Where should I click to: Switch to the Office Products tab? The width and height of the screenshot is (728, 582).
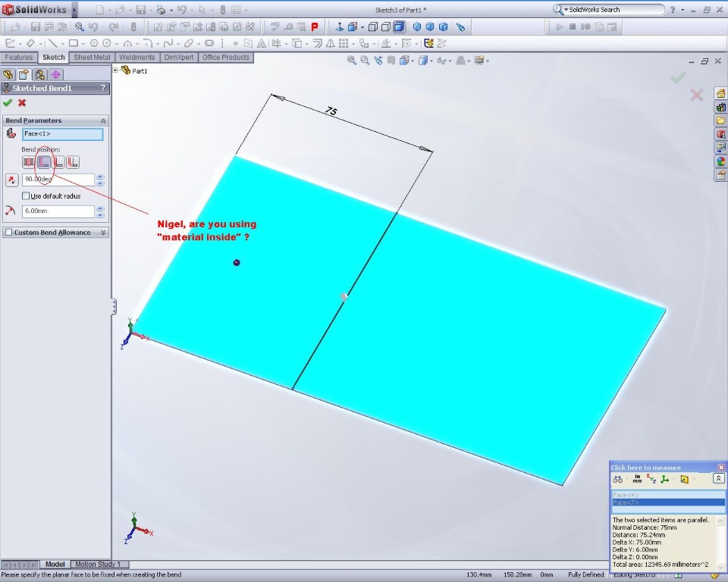226,58
